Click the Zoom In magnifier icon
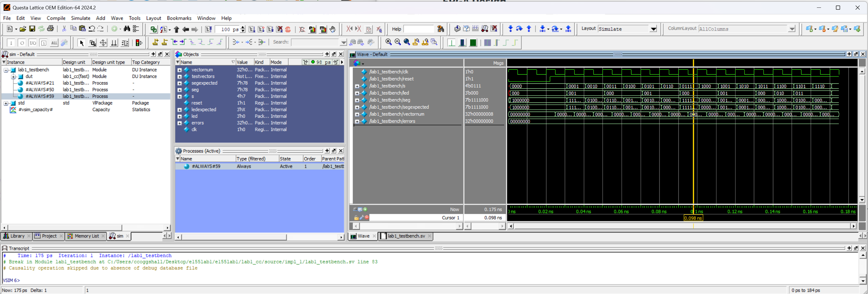This screenshot has height=294, width=868. (x=389, y=42)
